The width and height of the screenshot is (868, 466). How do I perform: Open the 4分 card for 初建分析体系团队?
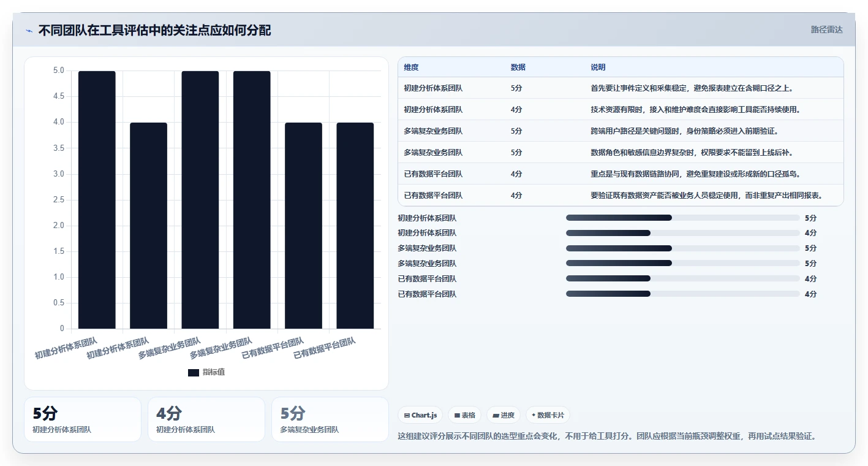coord(206,419)
